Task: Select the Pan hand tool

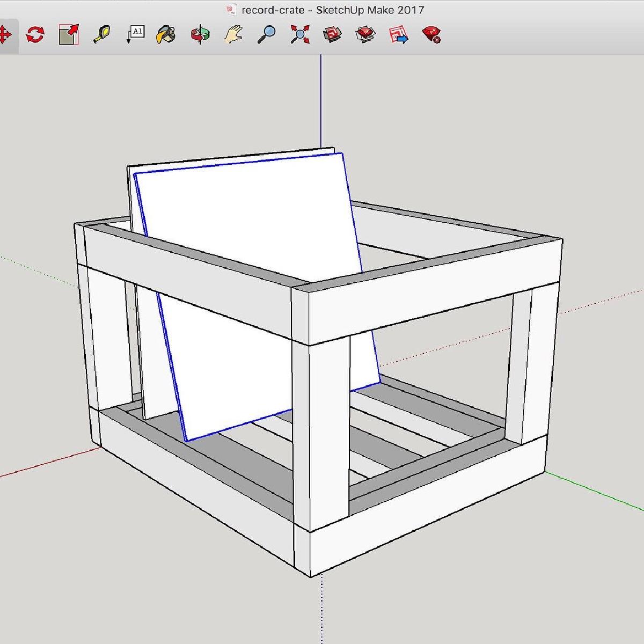Action: 233,34
